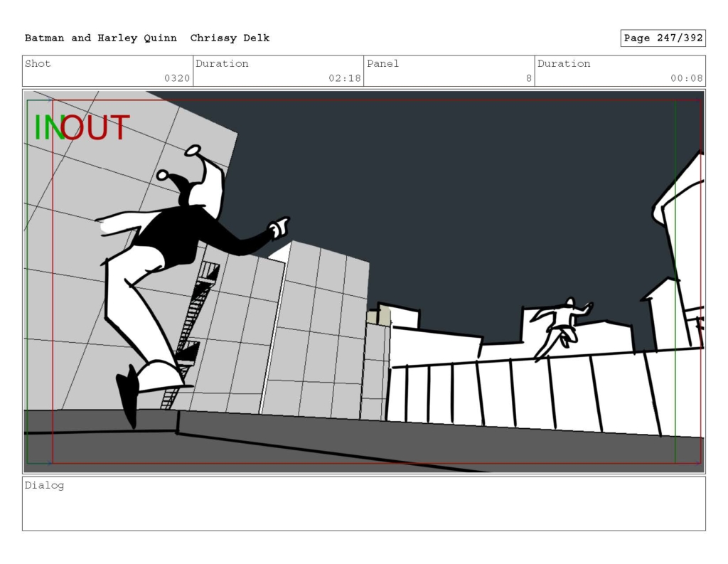Click the shot number '0320'
The height and width of the screenshot is (564, 728).
(x=177, y=78)
